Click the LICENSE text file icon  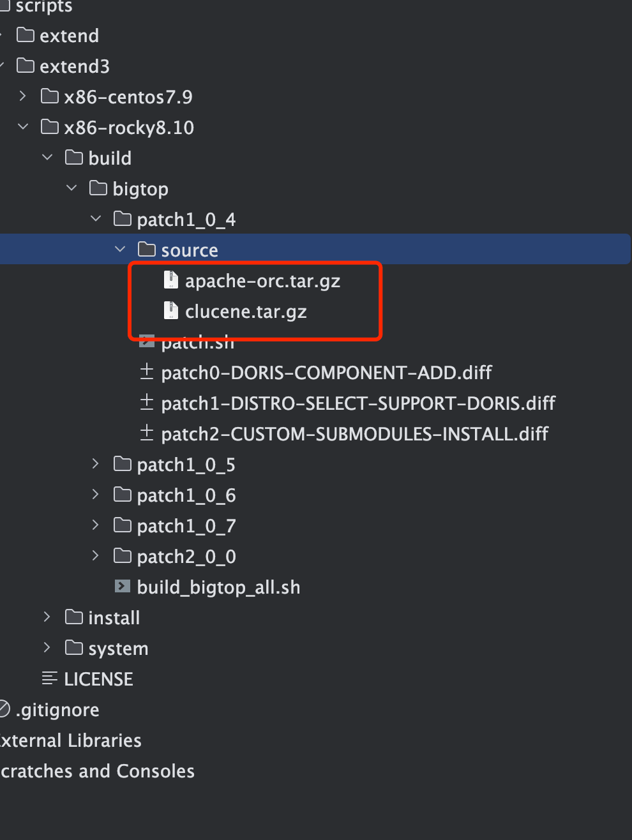[49, 679]
